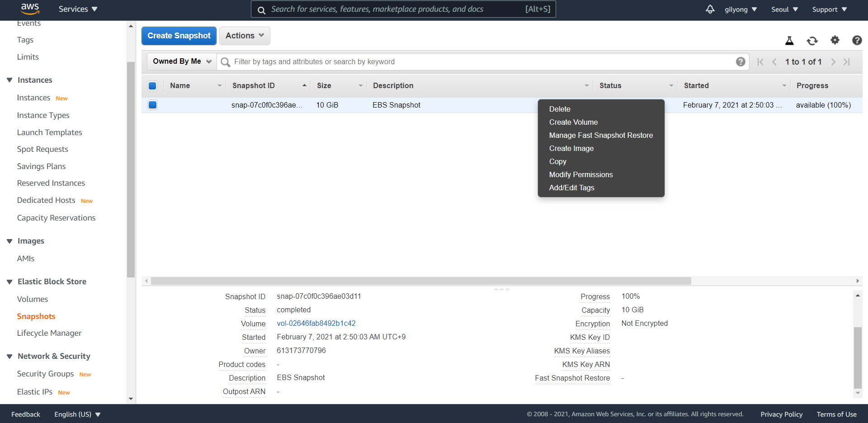Viewport: 868px width, 423px height.
Task: Collapse the Instances sidebar section
Action: point(9,80)
